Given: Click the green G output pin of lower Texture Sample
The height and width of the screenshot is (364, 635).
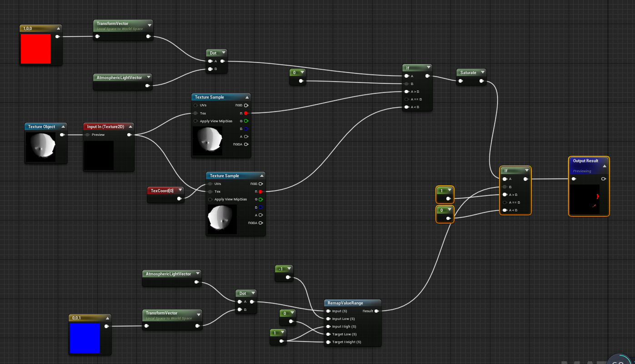Looking at the screenshot, I should tap(260, 199).
